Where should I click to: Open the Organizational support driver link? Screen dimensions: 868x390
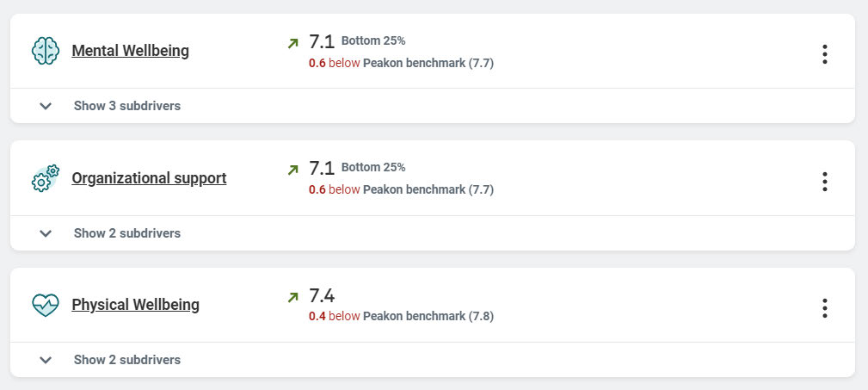tap(149, 178)
